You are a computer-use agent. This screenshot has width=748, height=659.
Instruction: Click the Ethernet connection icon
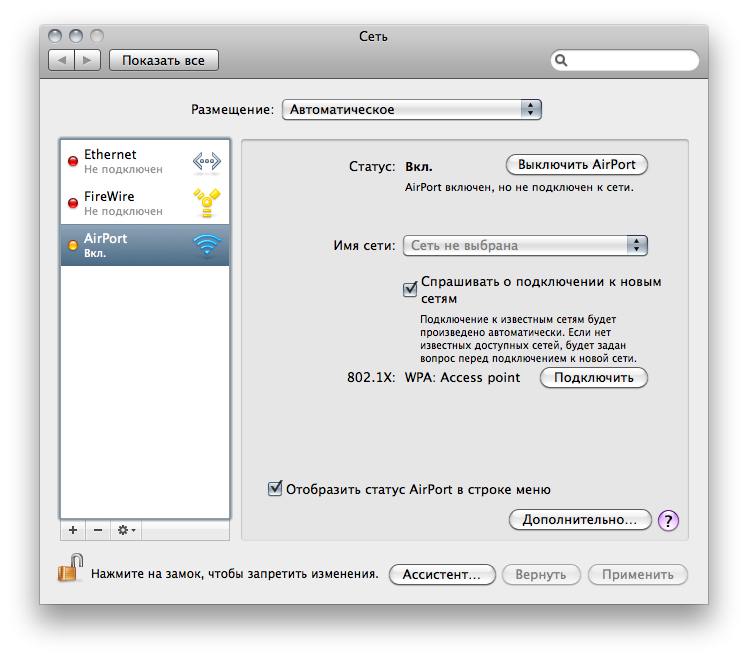[x=207, y=161]
